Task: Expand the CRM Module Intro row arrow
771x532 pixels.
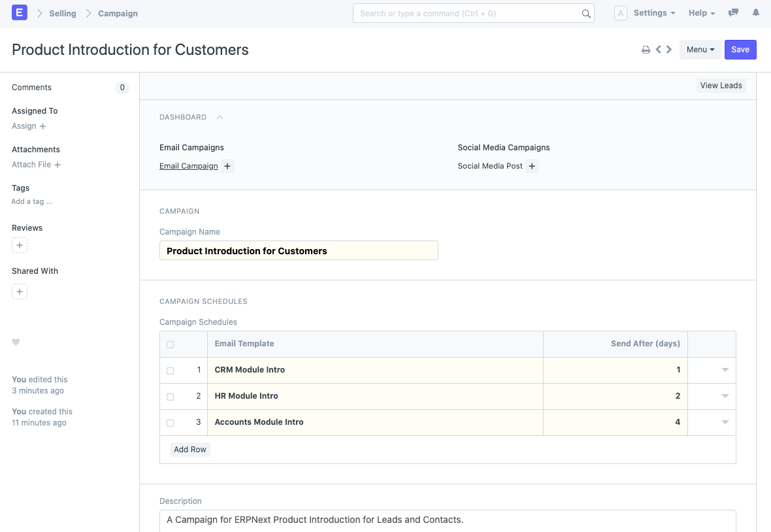Action: pyautogui.click(x=725, y=370)
